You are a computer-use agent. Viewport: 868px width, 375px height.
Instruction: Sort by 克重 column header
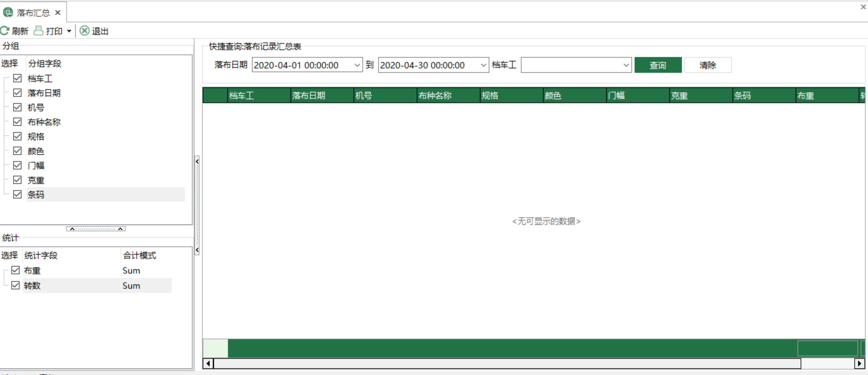[x=701, y=96]
